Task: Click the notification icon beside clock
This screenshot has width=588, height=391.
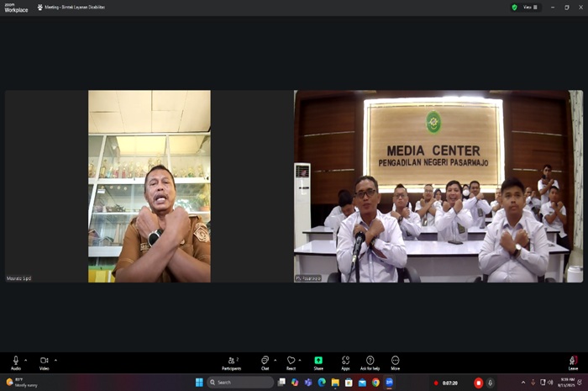Action: coord(580,383)
